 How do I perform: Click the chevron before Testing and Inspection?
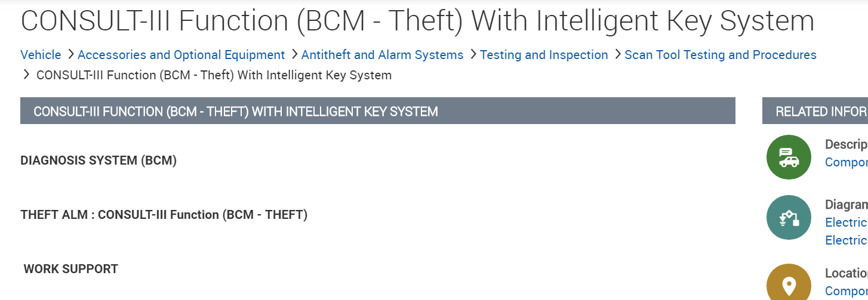[473, 55]
